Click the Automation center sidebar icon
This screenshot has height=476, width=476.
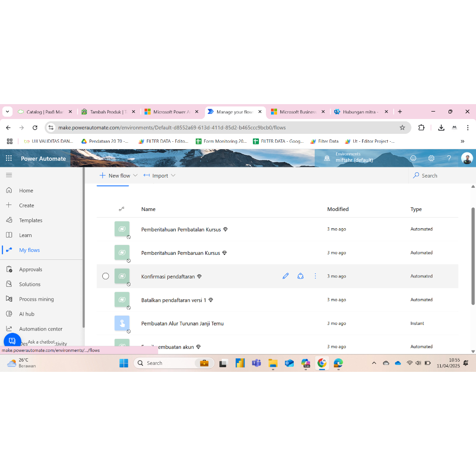tap(9, 329)
